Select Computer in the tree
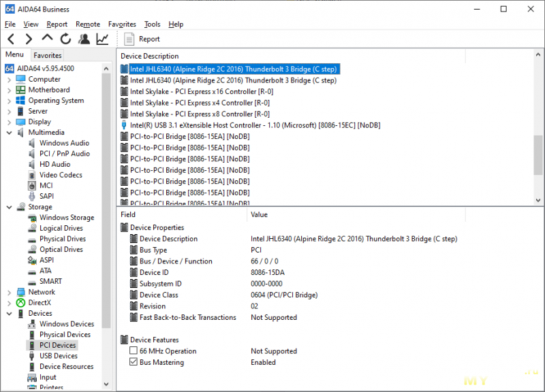 tap(44, 79)
